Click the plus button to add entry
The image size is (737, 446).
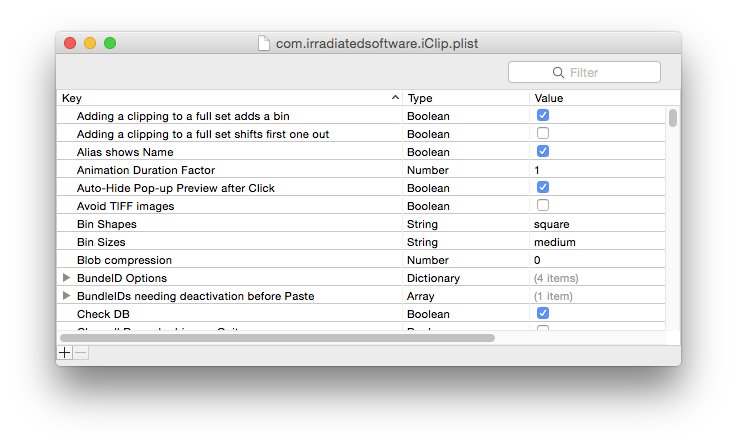(x=65, y=352)
